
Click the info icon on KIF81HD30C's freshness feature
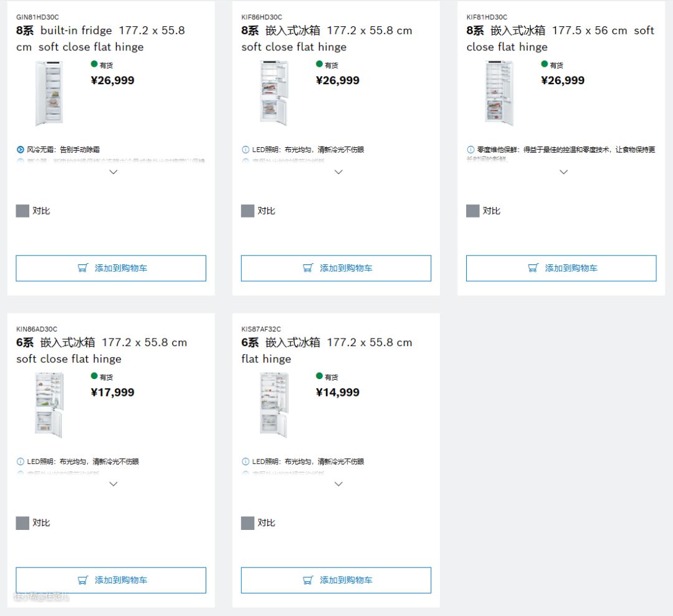point(470,150)
